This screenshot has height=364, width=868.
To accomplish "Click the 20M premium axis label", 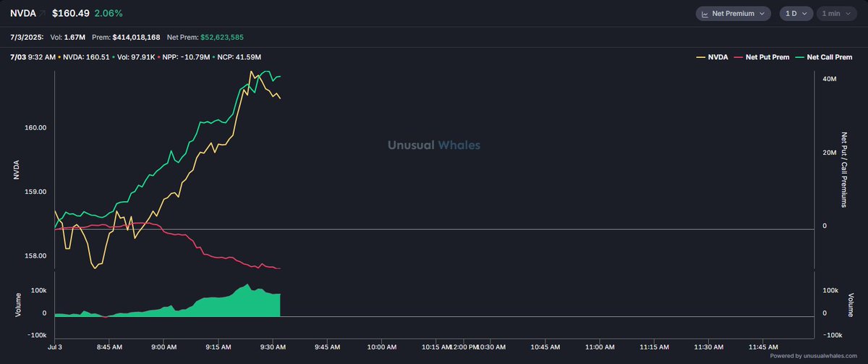I will click(x=830, y=153).
